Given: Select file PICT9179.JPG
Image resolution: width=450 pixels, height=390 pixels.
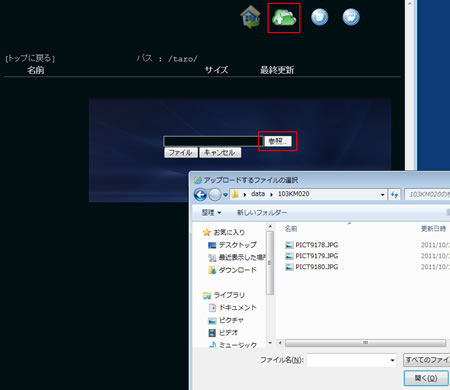Looking at the screenshot, I should (317, 256).
